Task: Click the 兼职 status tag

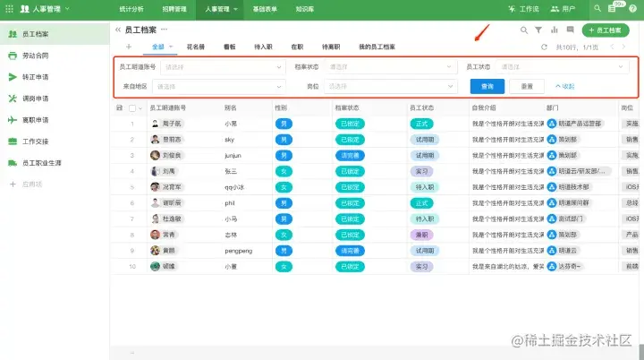Action: click(421, 235)
